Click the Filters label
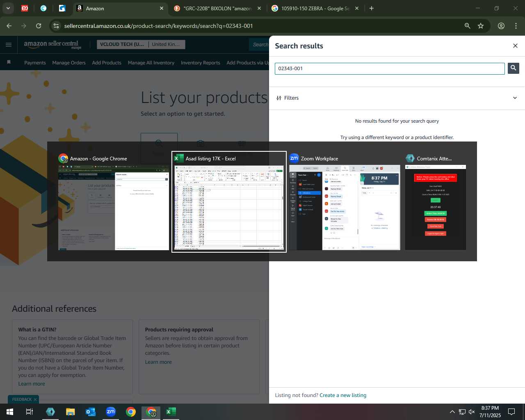The image size is (525, 420). (291, 98)
